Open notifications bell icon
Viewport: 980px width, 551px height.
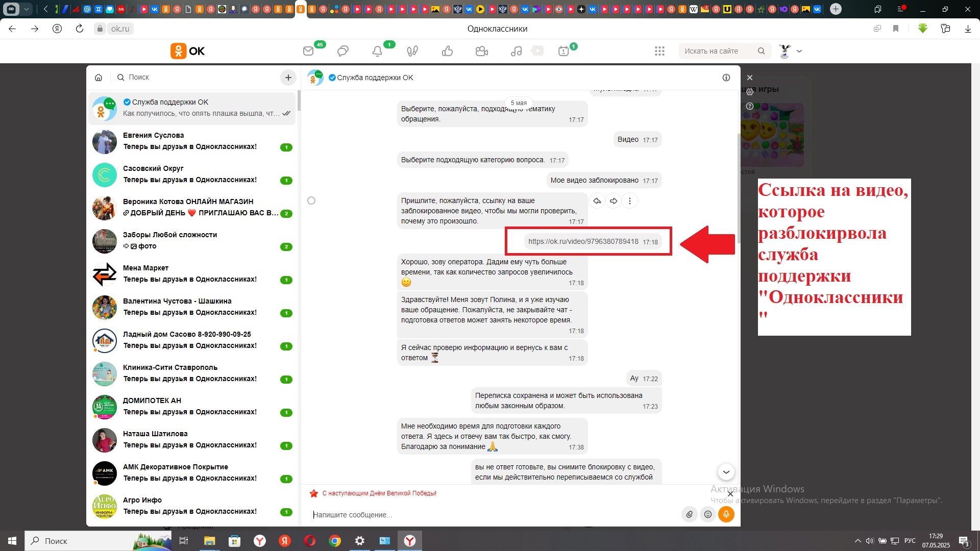pyautogui.click(x=377, y=51)
